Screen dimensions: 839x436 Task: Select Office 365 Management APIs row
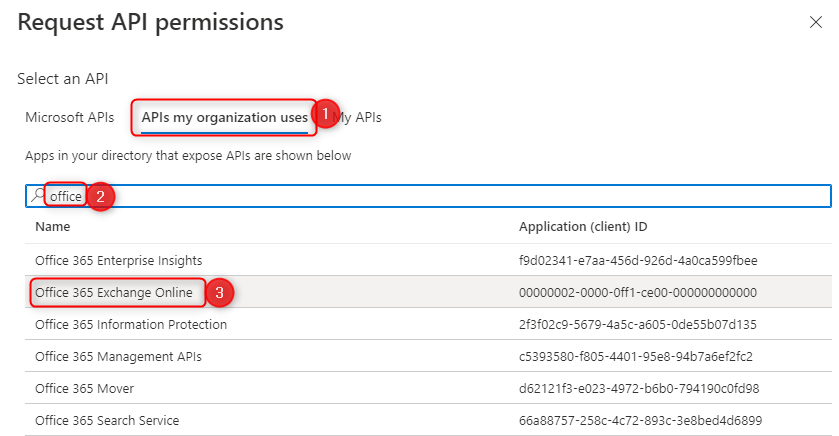click(x=119, y=356)
